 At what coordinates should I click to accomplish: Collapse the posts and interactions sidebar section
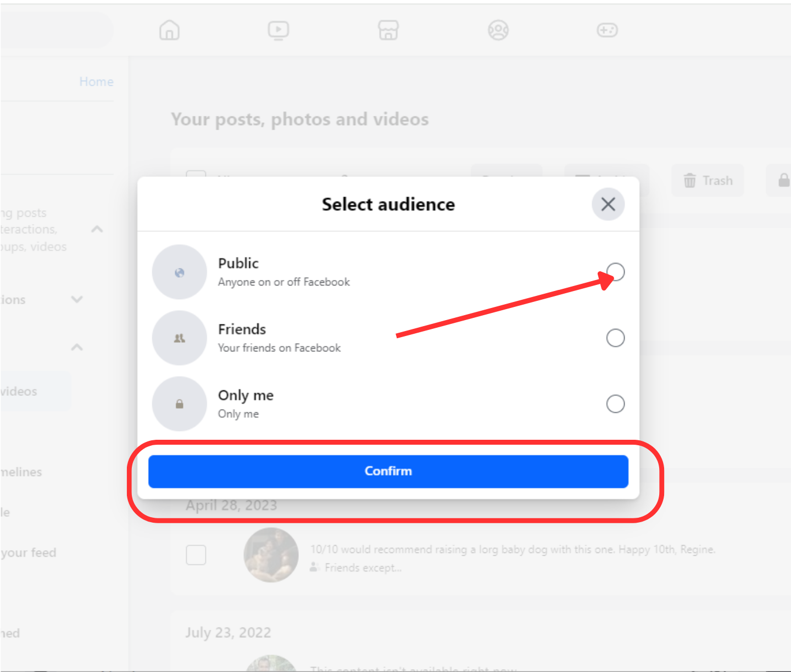[x=97, y=229]
